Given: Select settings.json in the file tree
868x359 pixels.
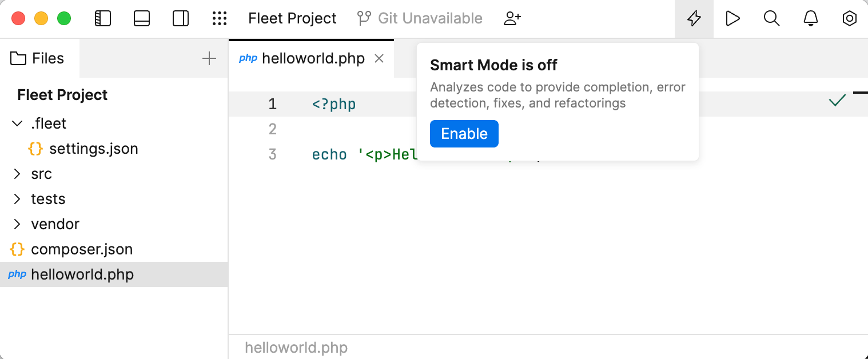Looking at the screenshot, I should coord(94,149).
